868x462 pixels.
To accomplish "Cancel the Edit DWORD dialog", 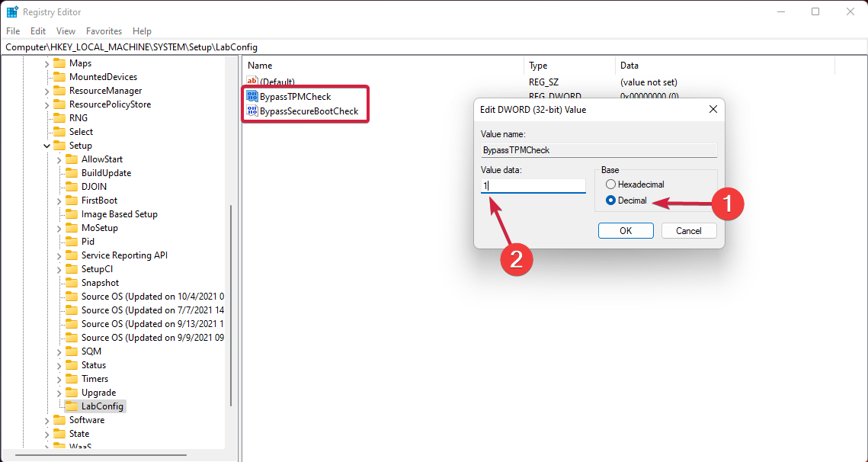I will point(689,230).
